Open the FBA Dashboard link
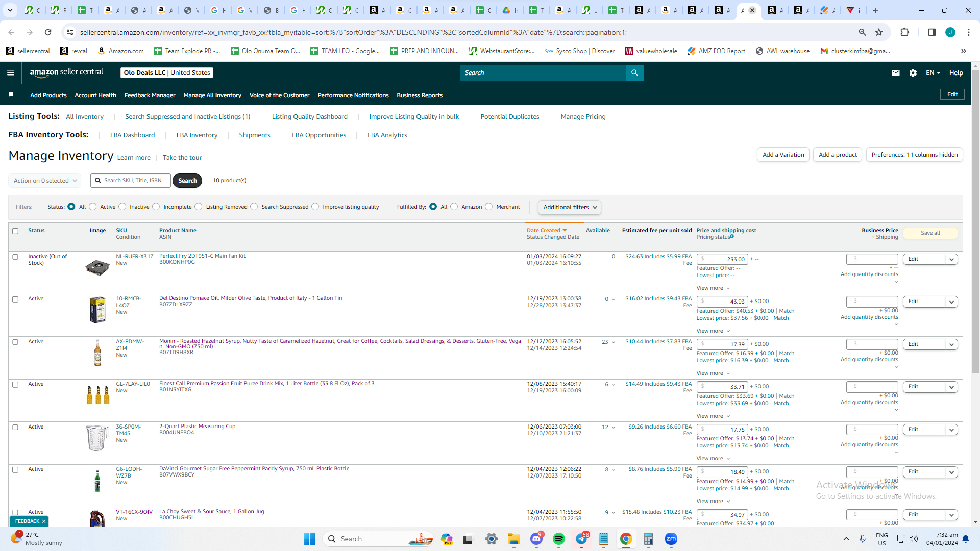The image size is (980, 551). point(132,135)
